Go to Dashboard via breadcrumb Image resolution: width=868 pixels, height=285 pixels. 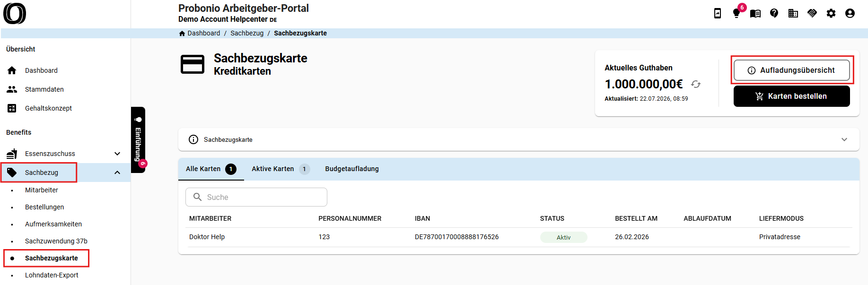[204, 33]
